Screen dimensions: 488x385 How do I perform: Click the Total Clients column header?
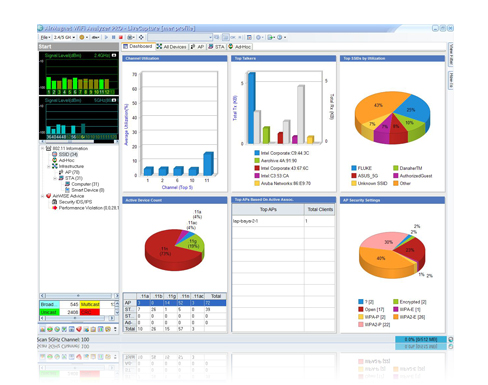[x=320, y=209]
